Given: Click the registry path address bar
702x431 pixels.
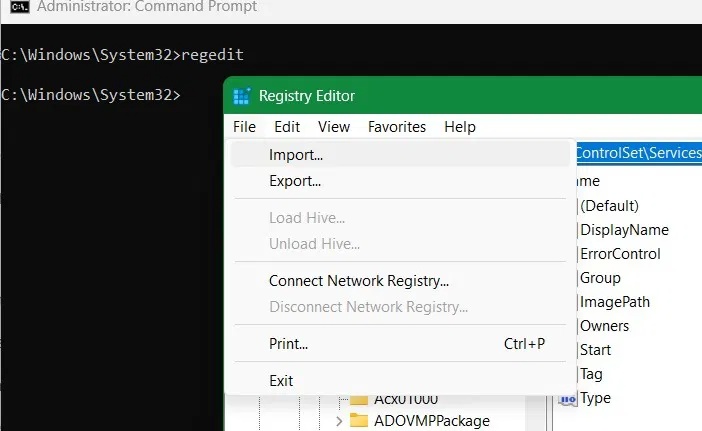Looking at the screenshot, I should click(638, 154).
